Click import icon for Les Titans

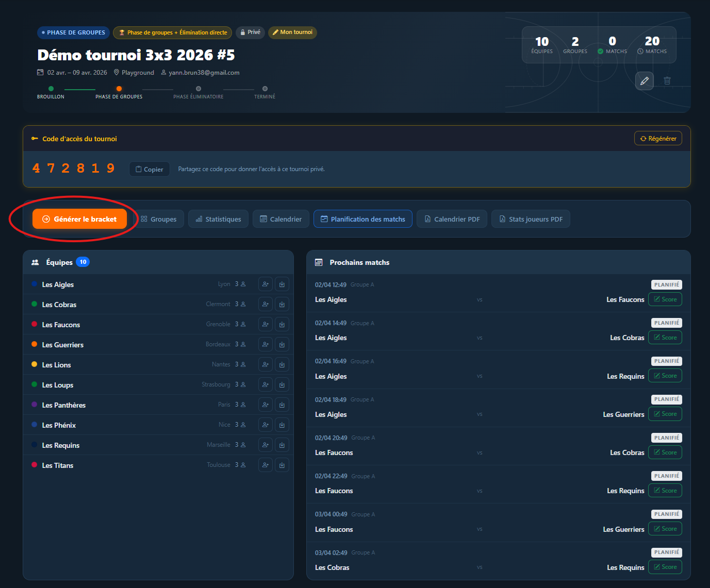(282, 465)
